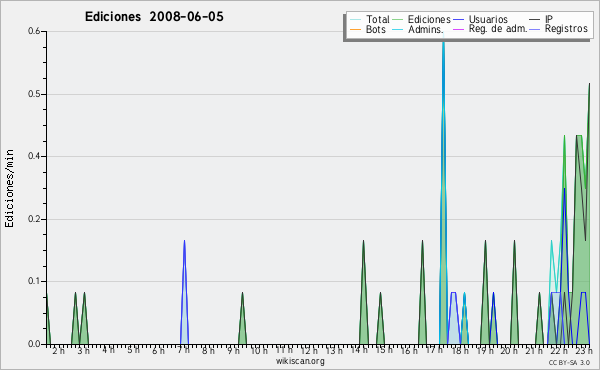Image resolution: width=600 pixels, height=370 pixels.
Task: Click the 0.5 y-axis value
Action: (x=34, y=94)
